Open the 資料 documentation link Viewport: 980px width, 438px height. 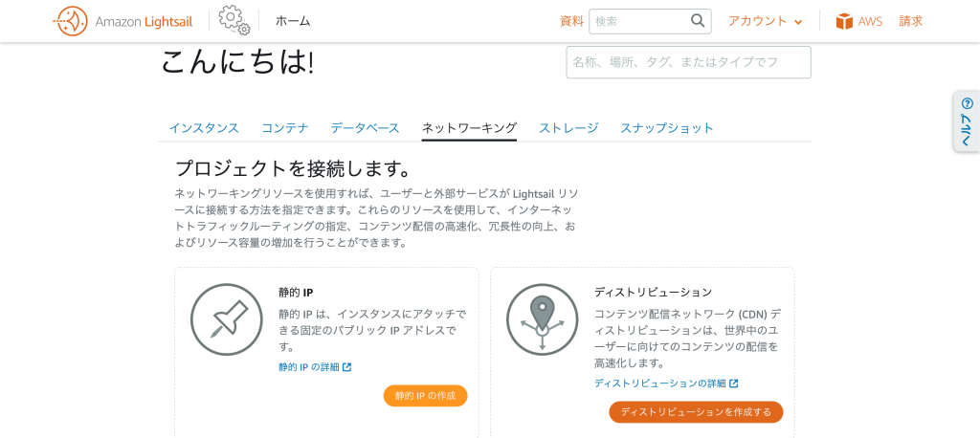(571, 21)
